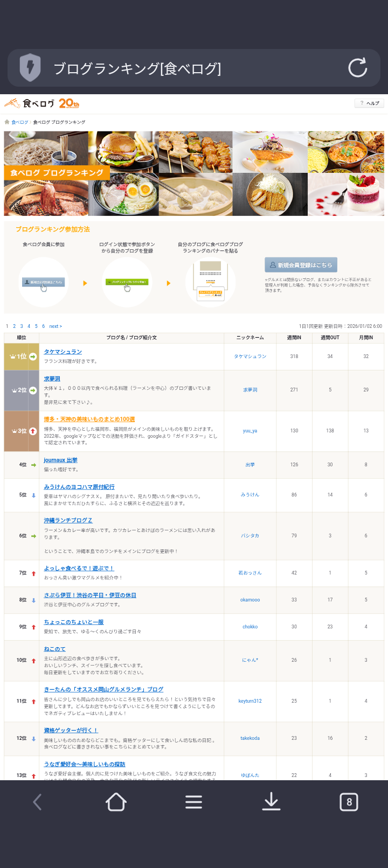Open the 沖縄ランチブログZ blog link
388x868 pixels.
pos(68,520)
